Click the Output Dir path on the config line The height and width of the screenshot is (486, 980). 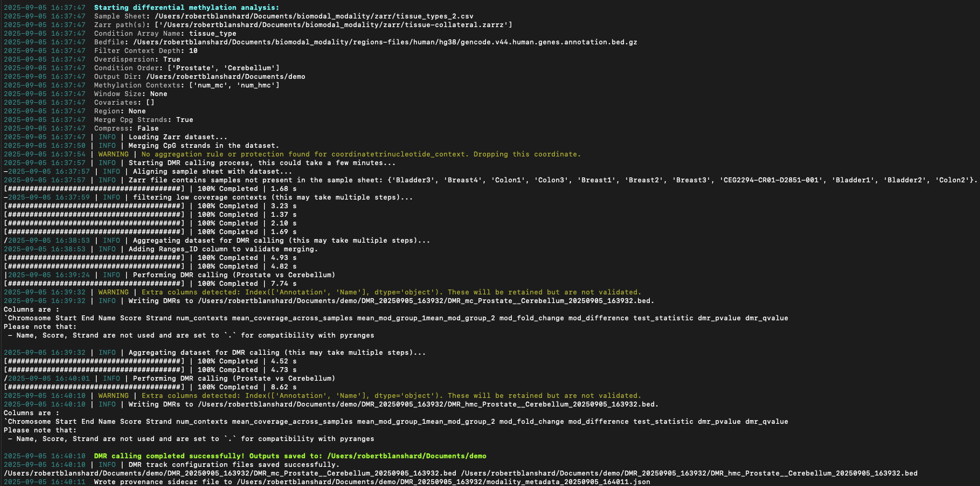tap(225, 76)
